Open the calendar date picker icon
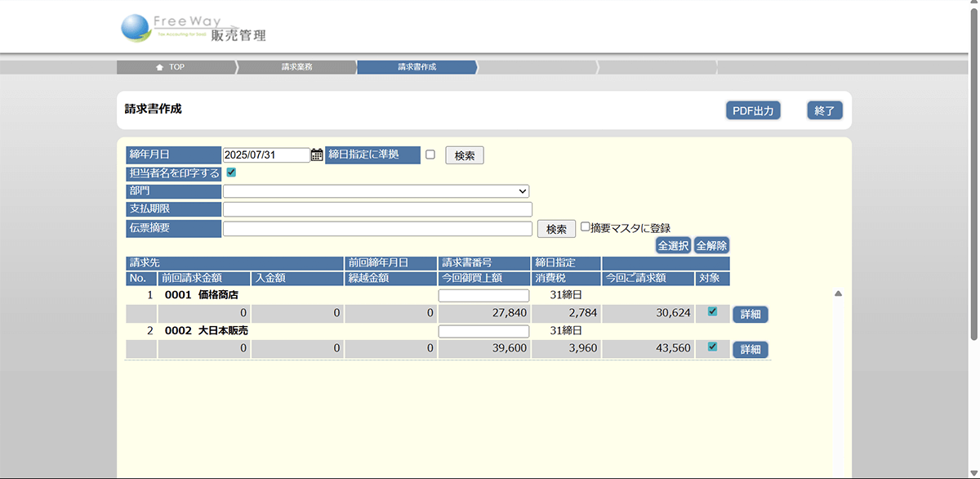 317,155
